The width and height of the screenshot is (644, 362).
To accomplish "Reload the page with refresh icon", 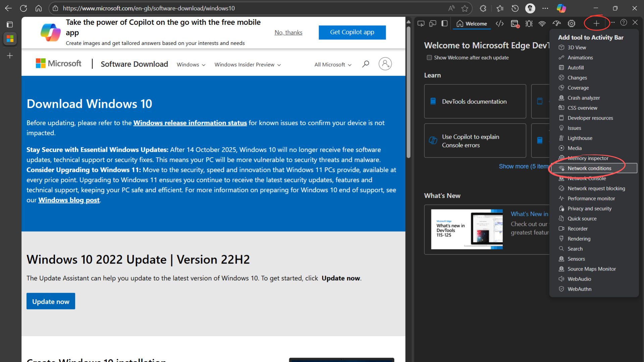I will pyautogui.click(x=23, y=8).
